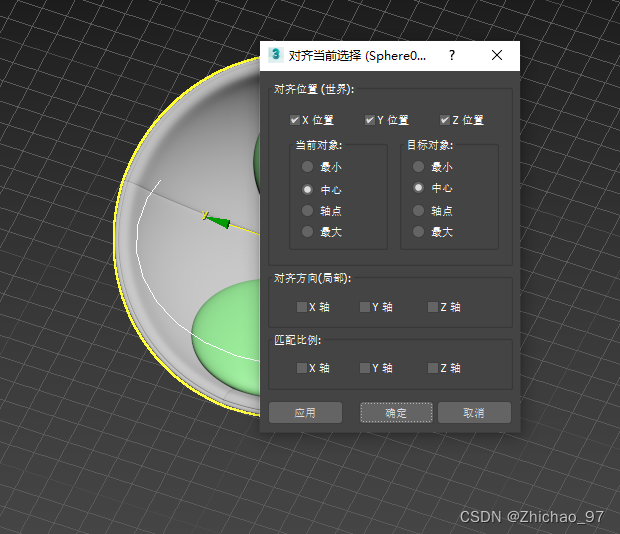Select 最小 under 目标对象

coord(418,167)
